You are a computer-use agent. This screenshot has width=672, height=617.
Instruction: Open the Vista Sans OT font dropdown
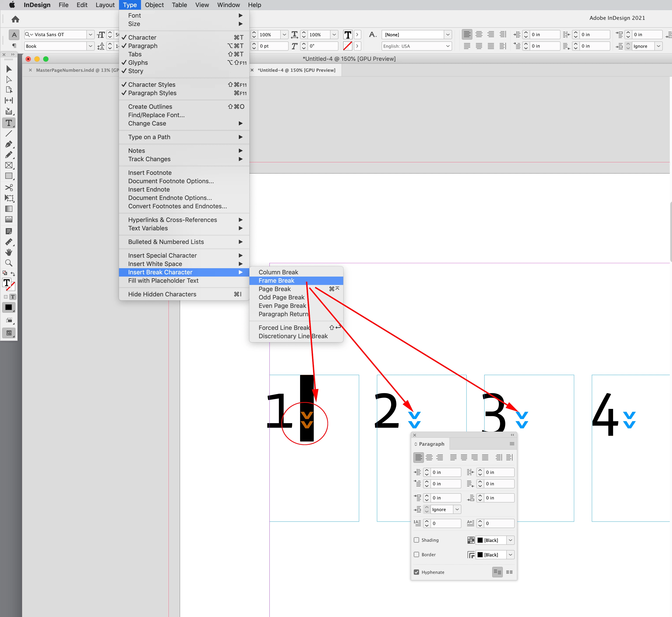tap(90, 34)
